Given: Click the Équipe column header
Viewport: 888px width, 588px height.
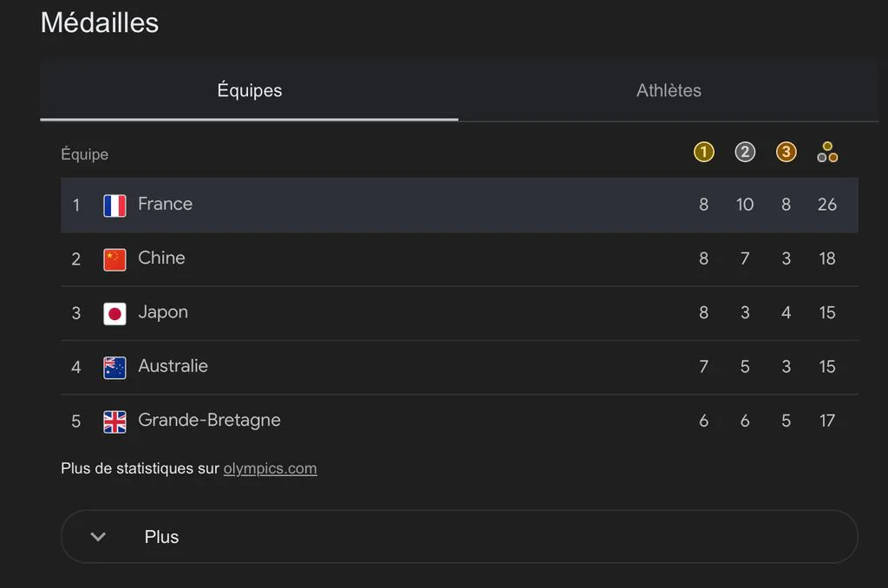Looking at the screenshot, I should coord(84,154).
